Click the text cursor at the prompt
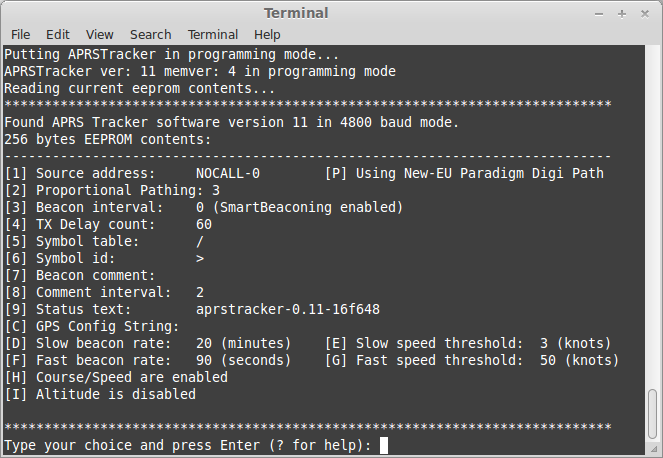 tap(384, 445)
